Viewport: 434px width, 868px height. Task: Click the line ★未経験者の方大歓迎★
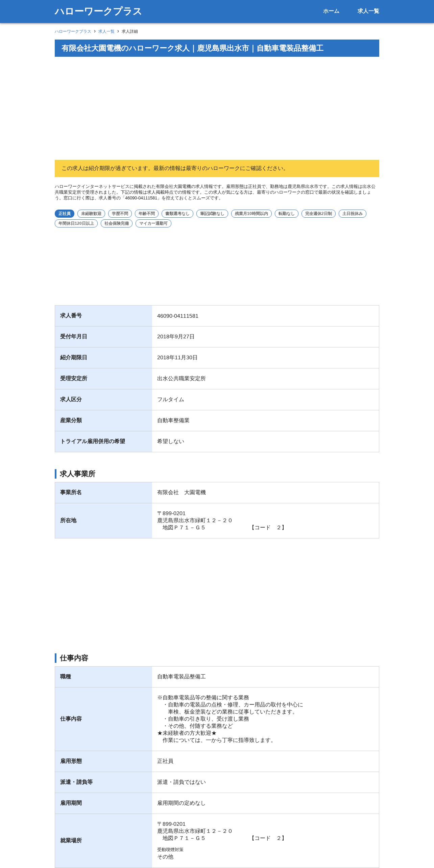coord(187,733)
